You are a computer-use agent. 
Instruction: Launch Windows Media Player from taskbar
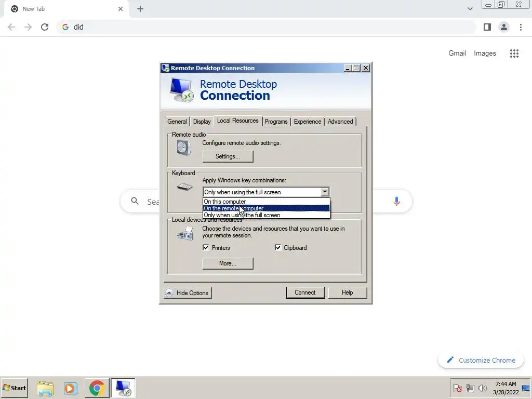point(71,388)
